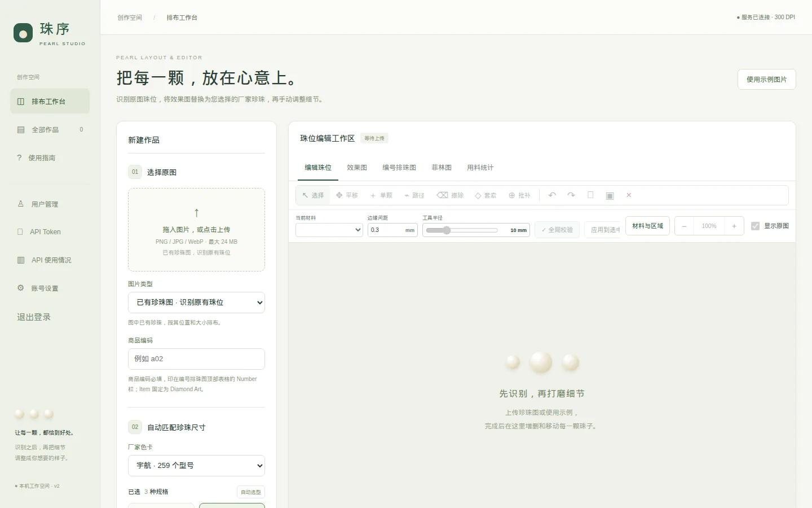
Task: Click the undo arrow icon
Action: (552, 195)
